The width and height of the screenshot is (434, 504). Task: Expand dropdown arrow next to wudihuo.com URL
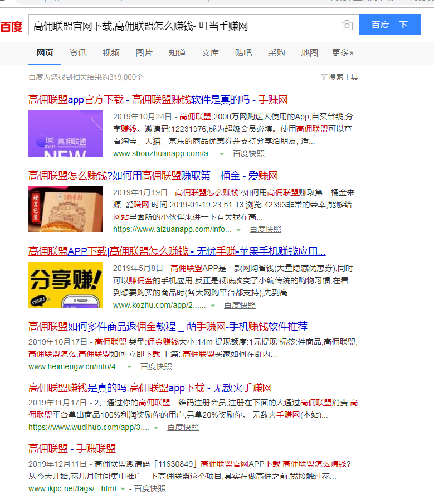pyautogui.click(x=156, y=428)
